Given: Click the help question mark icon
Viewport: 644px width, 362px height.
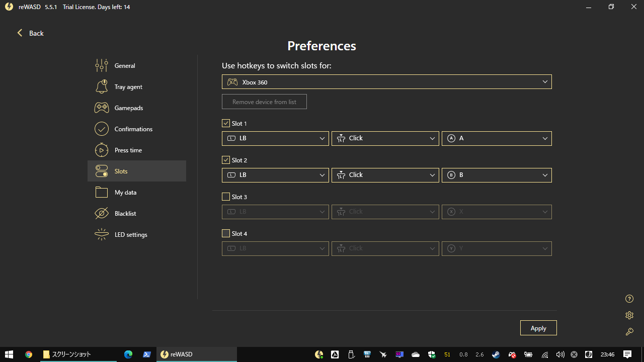Looking at the screenshot, I should (x=629, y=298).
